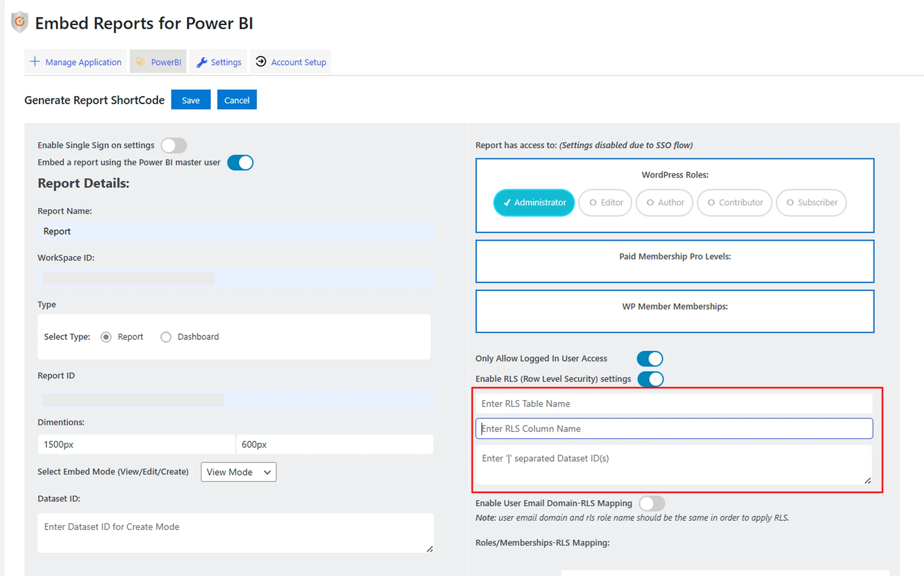Open the Manage Application tab
Image resolution: width=924 pixels, height=576 pixels.
pyautogui.click(x=75, y=62)
